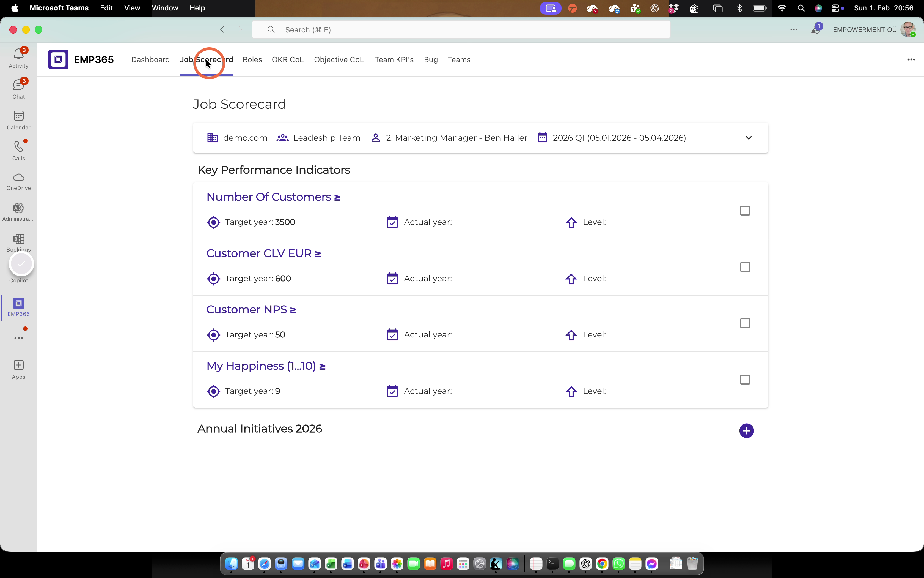Open the notifications bell in title bar
The width and height of the screenshot is (924, 578).
[x=816, y=30]
